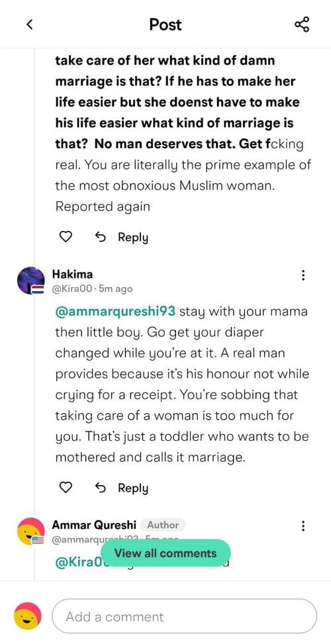331x644 pixels.
Task: Focus the Add a comment field
Action: tap(185, 616)
